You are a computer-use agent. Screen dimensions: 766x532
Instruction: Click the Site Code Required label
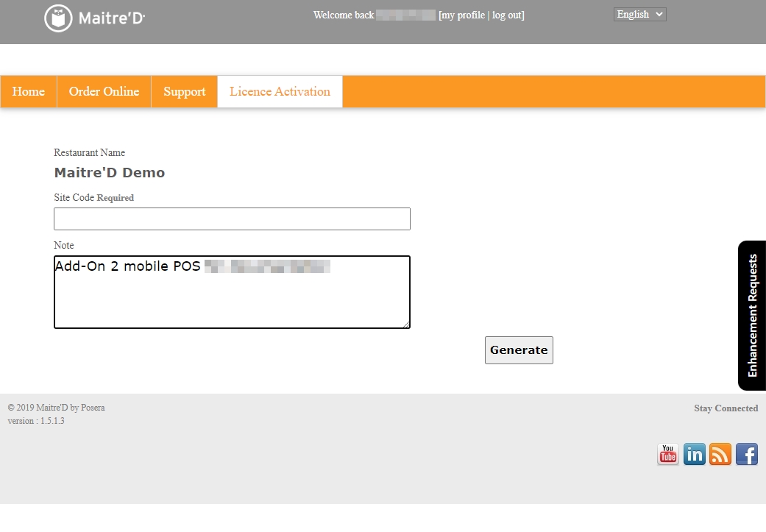(x=93, y=198)
